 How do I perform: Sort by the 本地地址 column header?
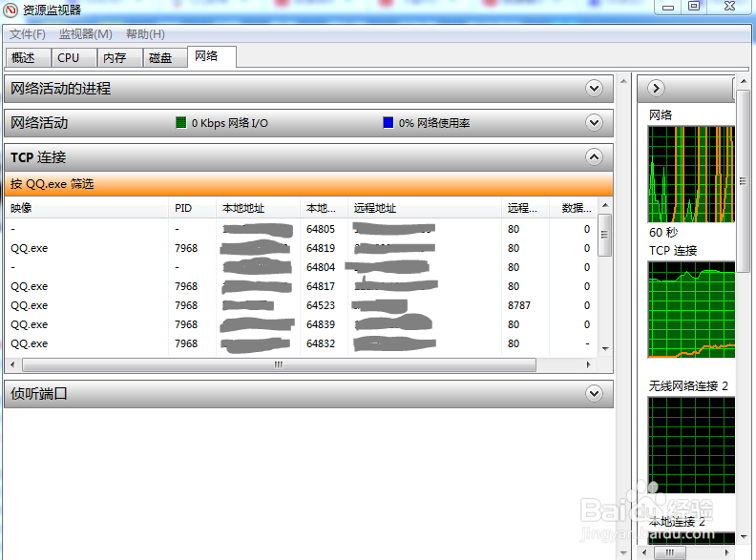pyautogui.click(x=258, y=208)
